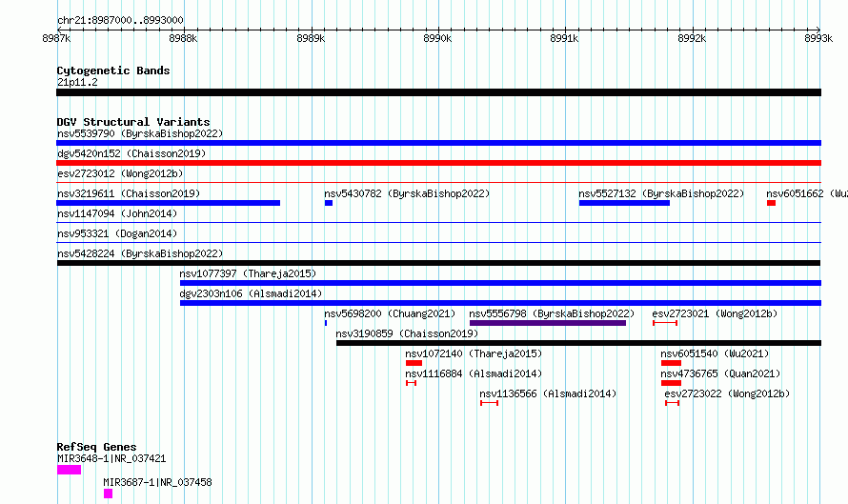Select the 21p11.2 band label
This screenshot has height=504, width=848.
point(77,82)
